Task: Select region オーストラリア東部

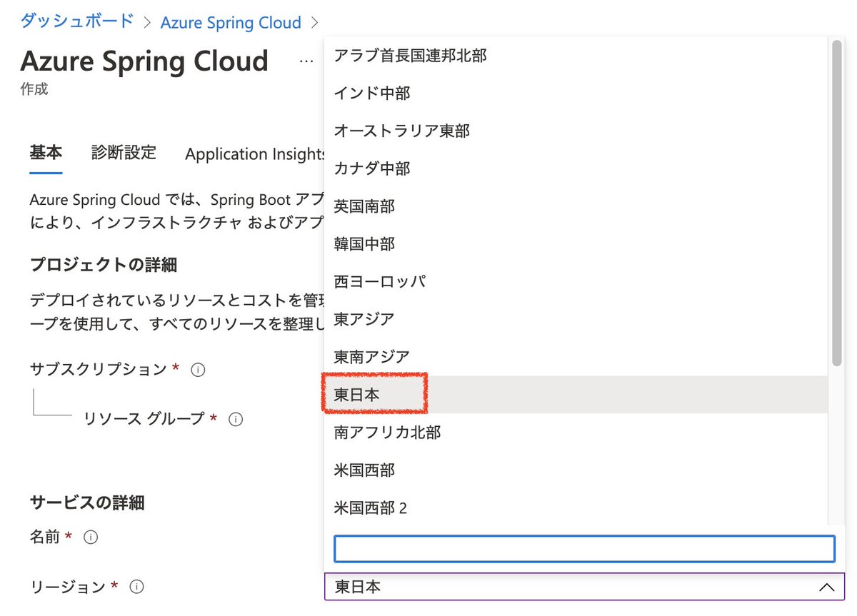Action: click(576, 131)
